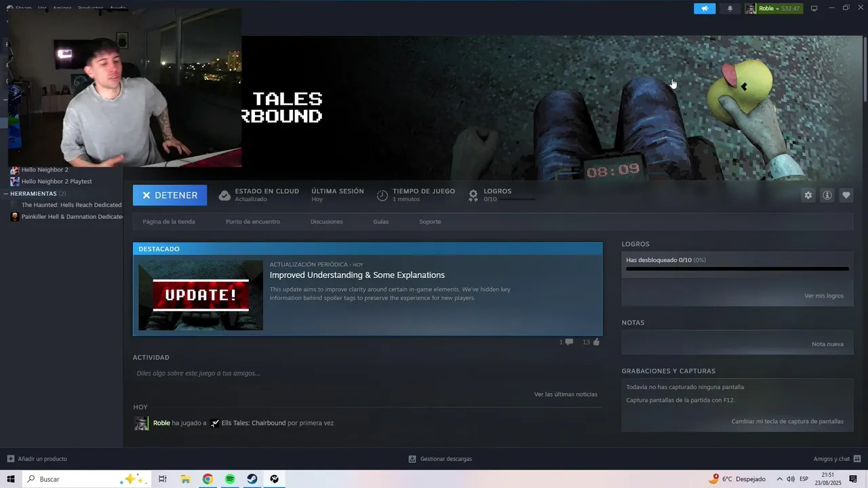This screenshot has height=488, width=868.
Task: Open Ells Tales: Chairbound activity link
Action: [254, 423]
